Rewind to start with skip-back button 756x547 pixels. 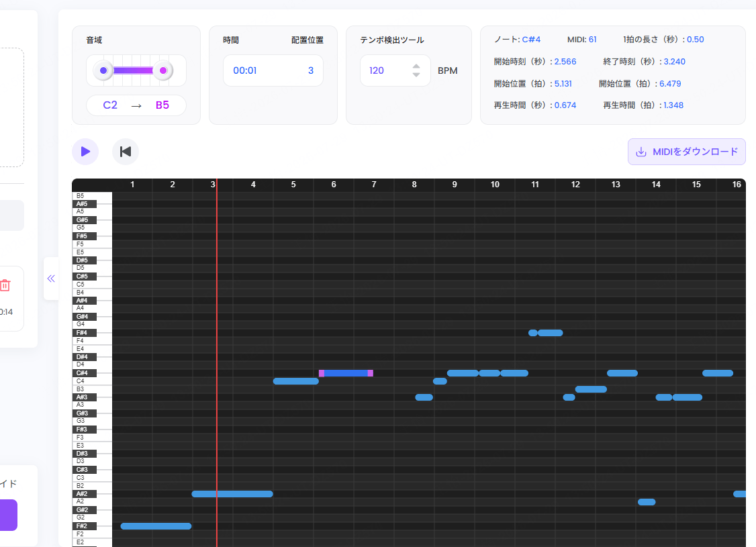click(x=126, y=152)
